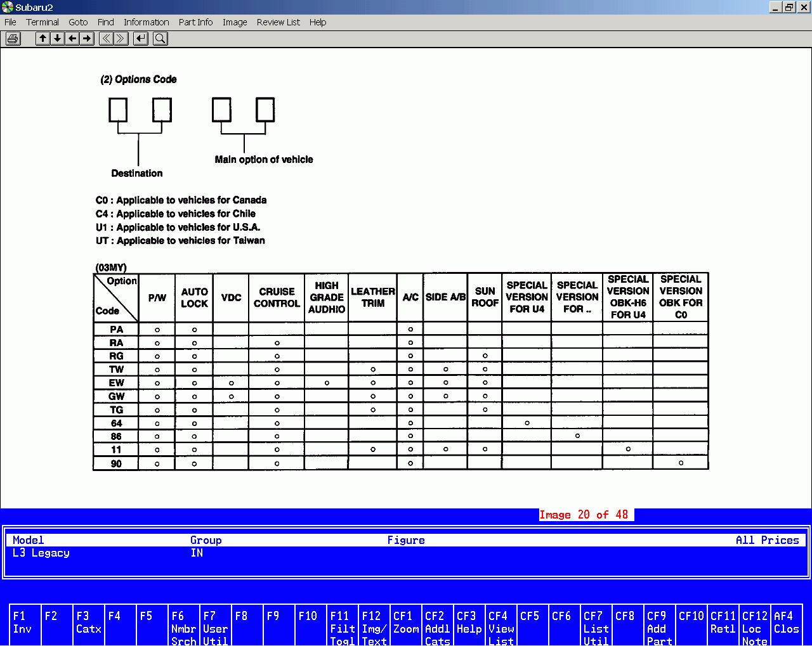Screen dimensions: 812x646
Task: Click the restore window button
Action: [789, 7]
